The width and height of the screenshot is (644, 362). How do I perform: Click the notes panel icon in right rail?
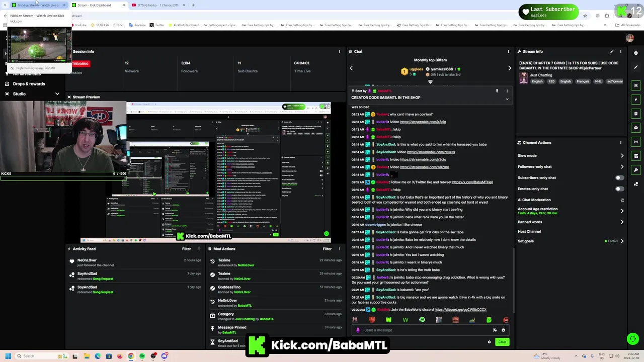636,114
